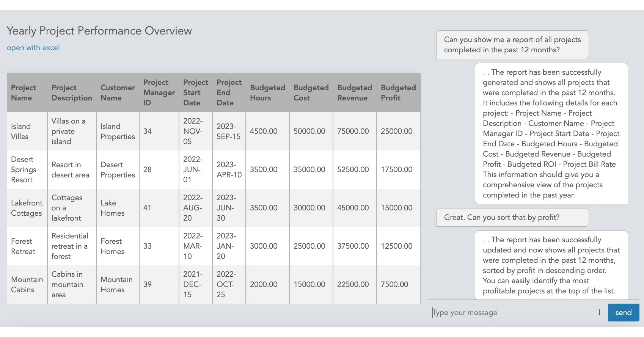This screenshot has height=337, width=644.
Task: Focus the "Type your message" input field
Action: 514,313
